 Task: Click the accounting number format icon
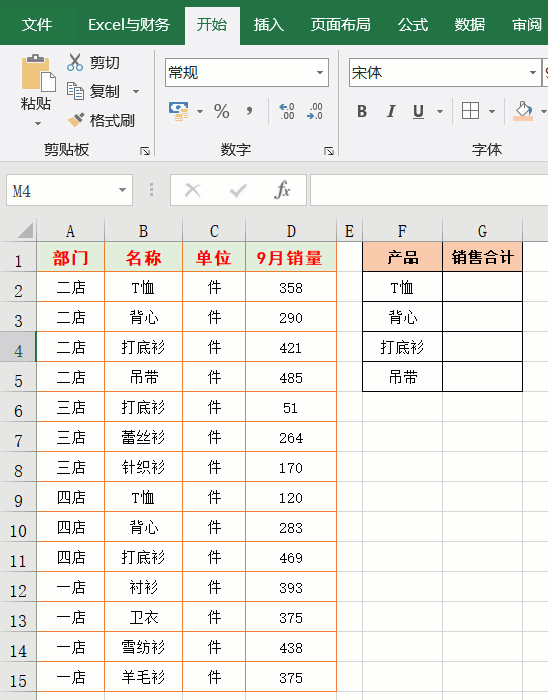pyautogui.click(x=179, y=111)
